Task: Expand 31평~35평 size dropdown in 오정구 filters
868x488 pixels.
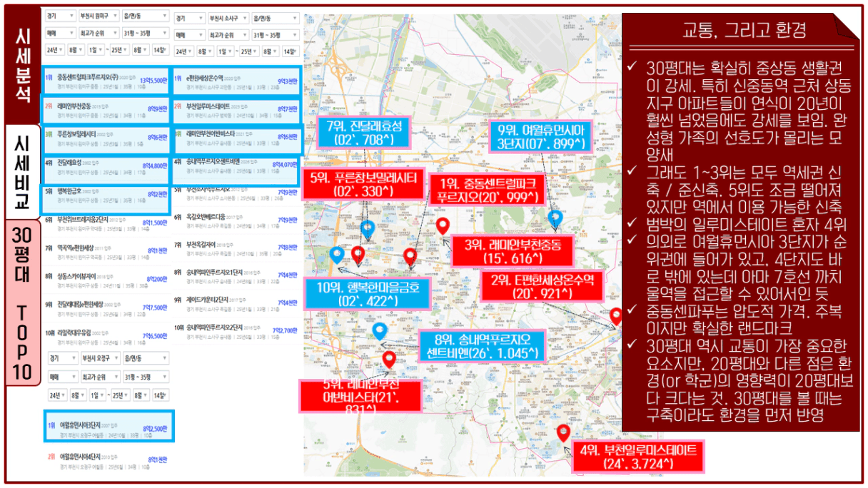Action: pyautogui.click(x=145, y=375)
